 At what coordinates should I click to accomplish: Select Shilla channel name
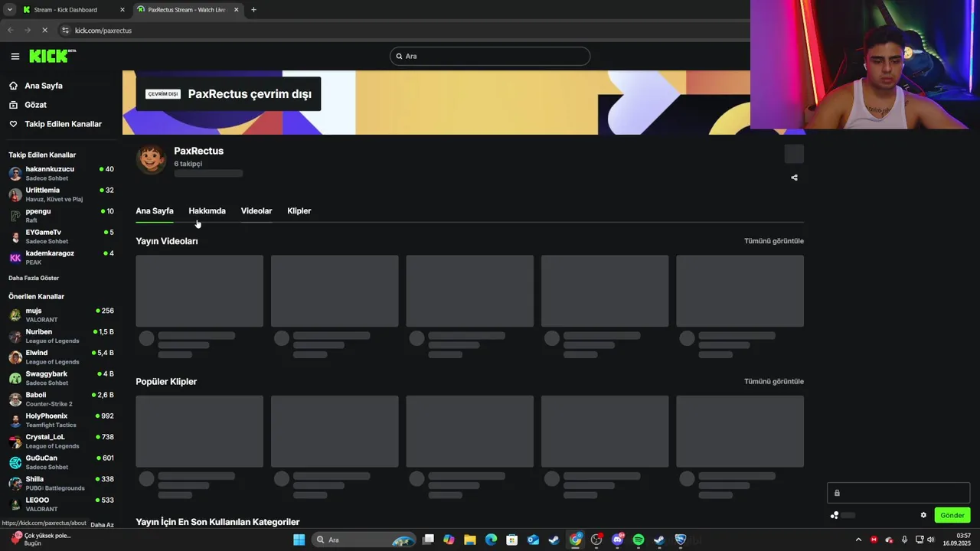34,479
